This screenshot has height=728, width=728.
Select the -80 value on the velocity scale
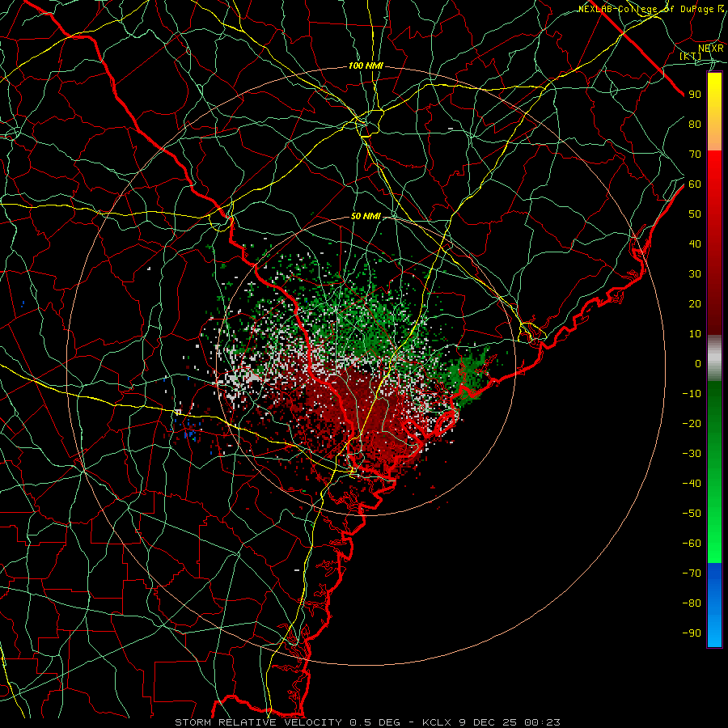(692, 603)
